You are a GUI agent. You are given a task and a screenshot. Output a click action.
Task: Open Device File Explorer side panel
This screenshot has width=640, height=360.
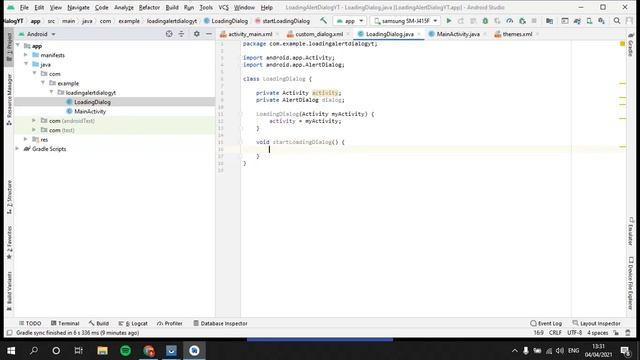click(631, 283)
